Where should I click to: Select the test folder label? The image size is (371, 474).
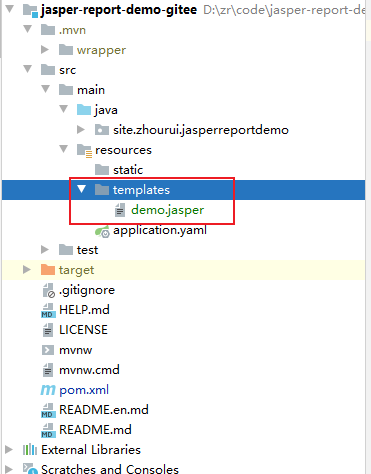[x=87, y=250]
